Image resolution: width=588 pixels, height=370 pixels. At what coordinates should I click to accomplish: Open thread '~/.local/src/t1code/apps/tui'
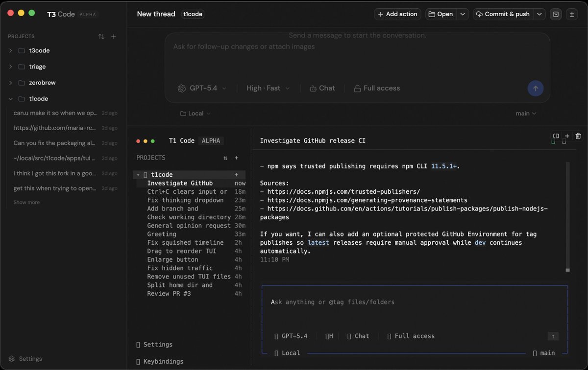[x=65, y=158]
